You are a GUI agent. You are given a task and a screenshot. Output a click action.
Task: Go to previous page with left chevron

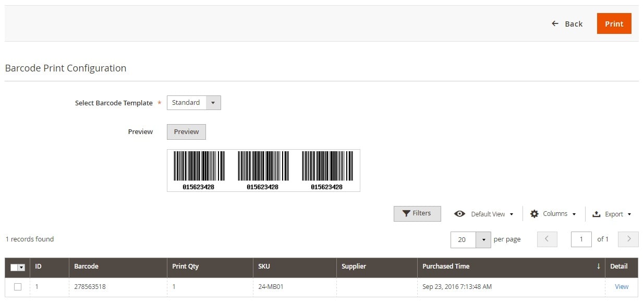point(546,239)
